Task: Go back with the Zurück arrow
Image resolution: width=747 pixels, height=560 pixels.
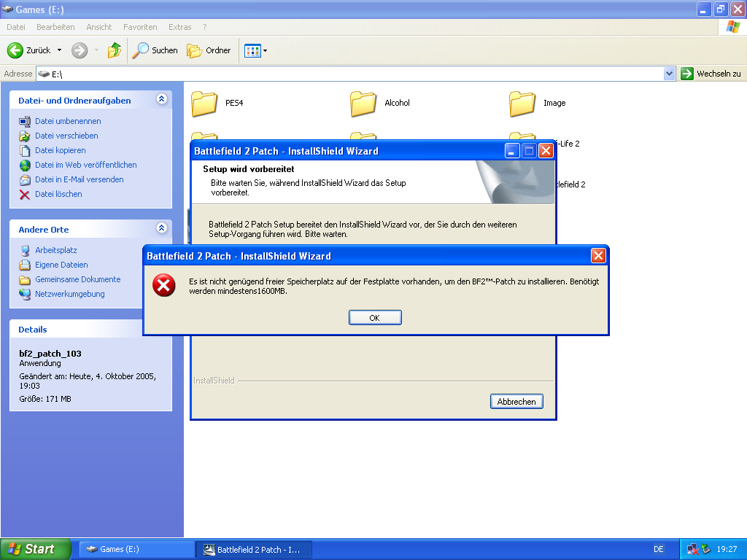Action: pyautogui.click(x=15, y=50)
